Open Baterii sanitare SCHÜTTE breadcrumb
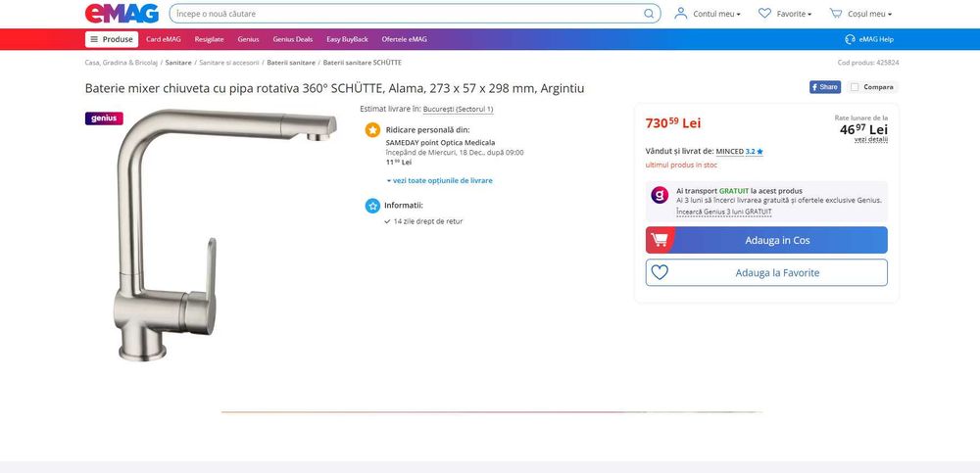Screen dimensions: 980x473 click(x=363, y=63)
